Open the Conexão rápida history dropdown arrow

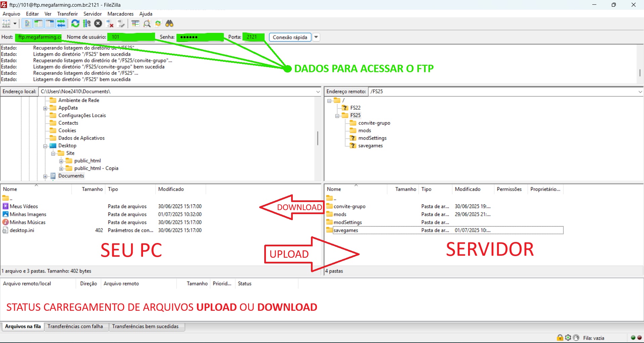[316, 37]
